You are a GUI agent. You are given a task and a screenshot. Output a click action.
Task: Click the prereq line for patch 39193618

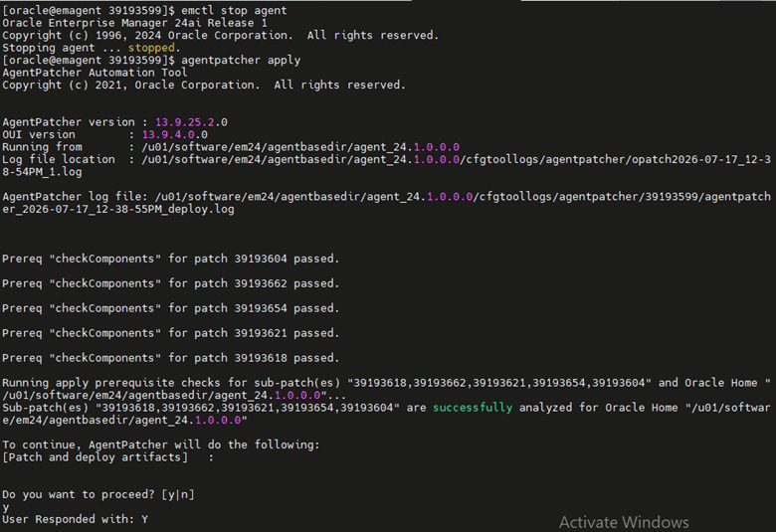coord(170,358)
